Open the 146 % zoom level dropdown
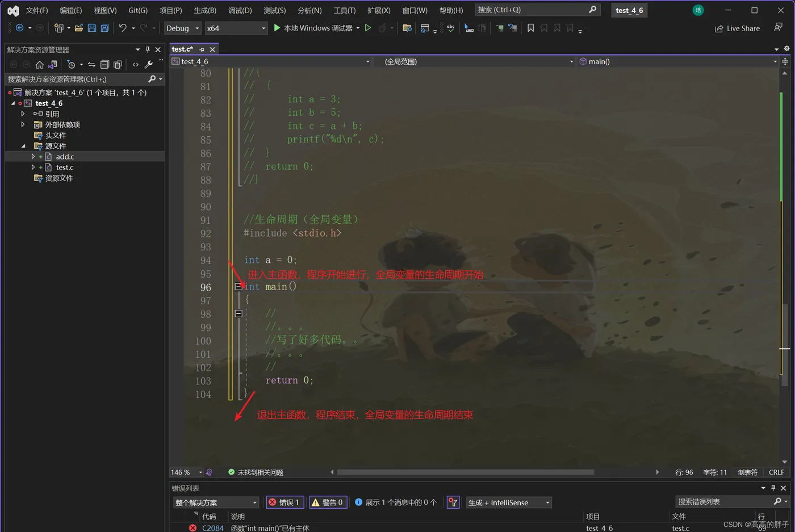 (187, 472)
